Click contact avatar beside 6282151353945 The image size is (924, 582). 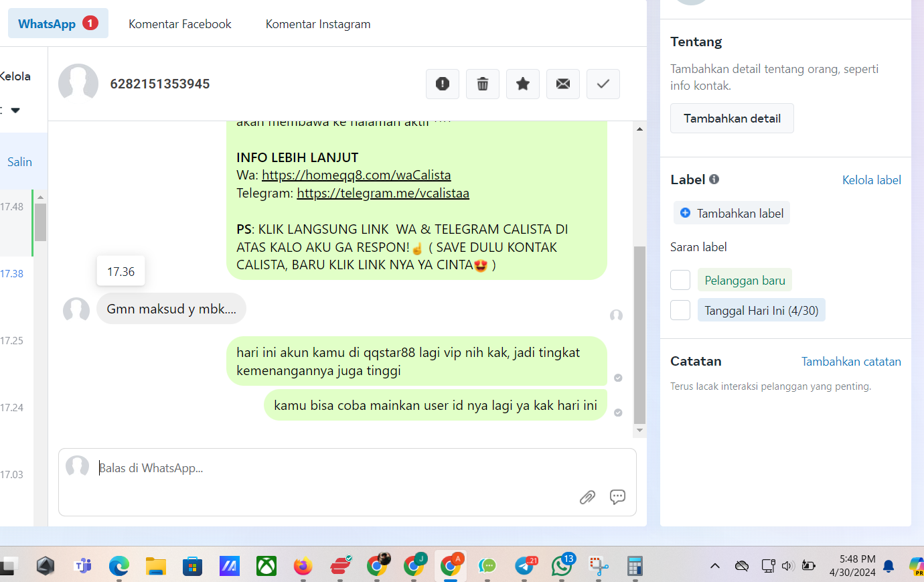78,84
